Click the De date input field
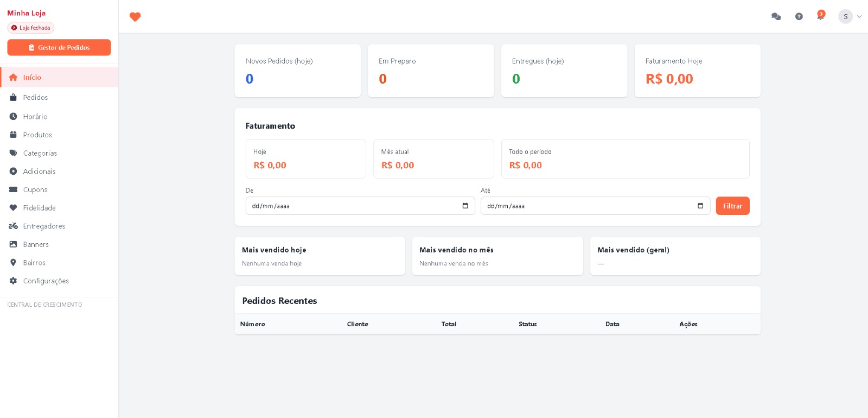 [x=360, y=206]
